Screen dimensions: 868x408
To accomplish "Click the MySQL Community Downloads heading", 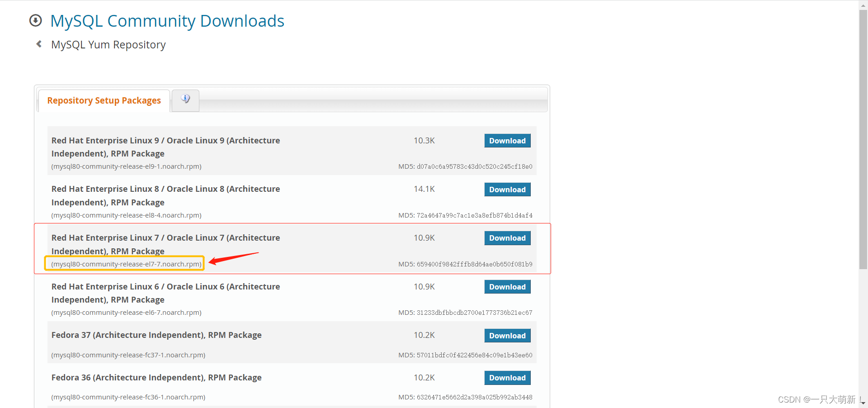I will tap(167, 20).
